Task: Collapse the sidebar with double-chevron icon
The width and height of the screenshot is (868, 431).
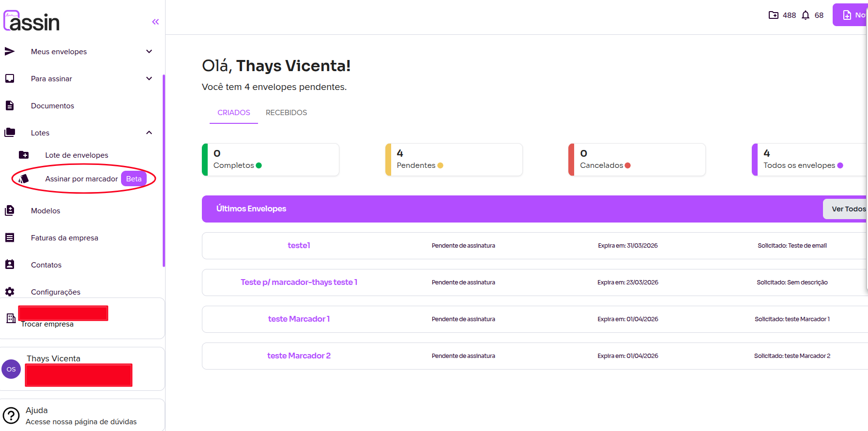Action: point(155,22)
